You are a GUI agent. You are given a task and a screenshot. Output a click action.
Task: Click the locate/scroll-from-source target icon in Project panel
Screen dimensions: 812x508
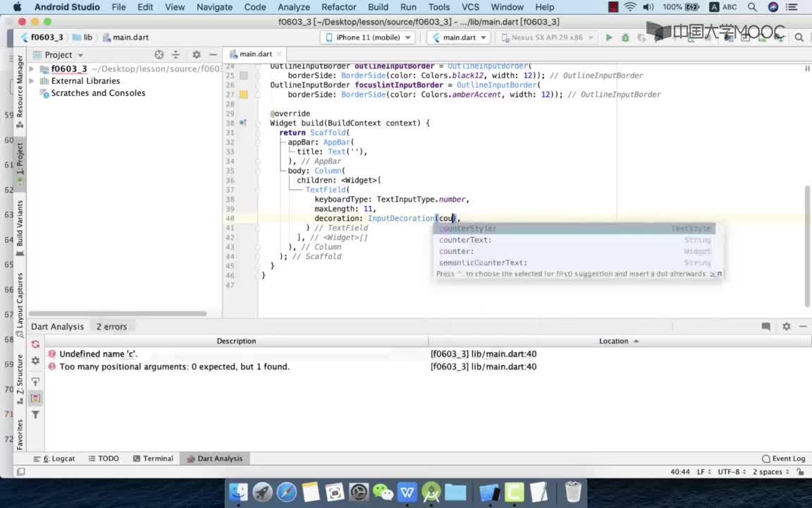click(x=159, y=54)
